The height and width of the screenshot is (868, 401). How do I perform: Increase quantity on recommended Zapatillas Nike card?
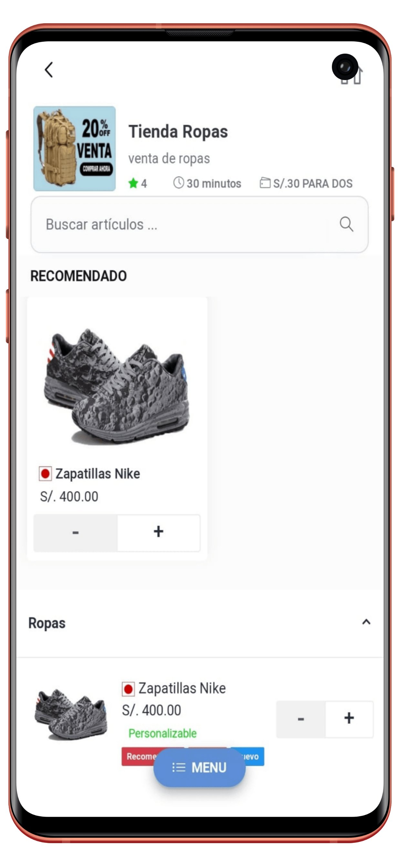(159, 532)
